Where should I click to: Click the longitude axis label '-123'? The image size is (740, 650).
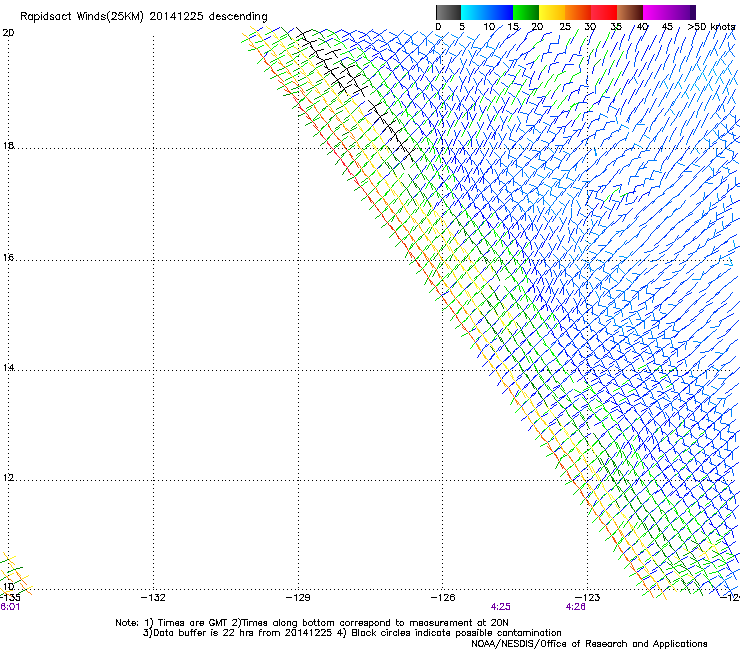click(x=588, y=598)
